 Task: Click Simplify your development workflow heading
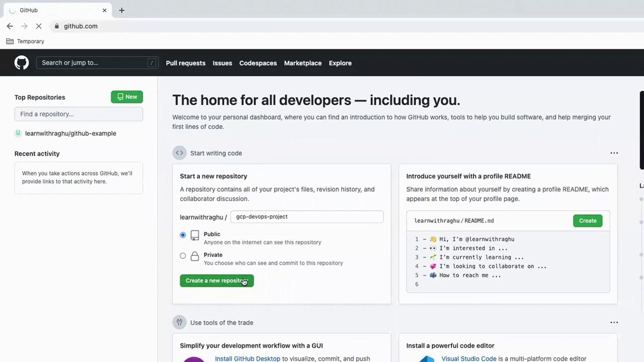click(252, 345)
